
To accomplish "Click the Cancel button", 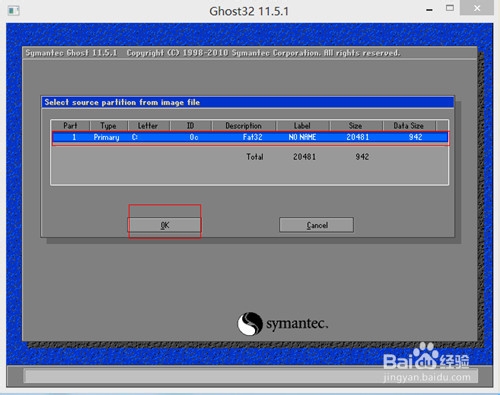I will tap(316, 225).
